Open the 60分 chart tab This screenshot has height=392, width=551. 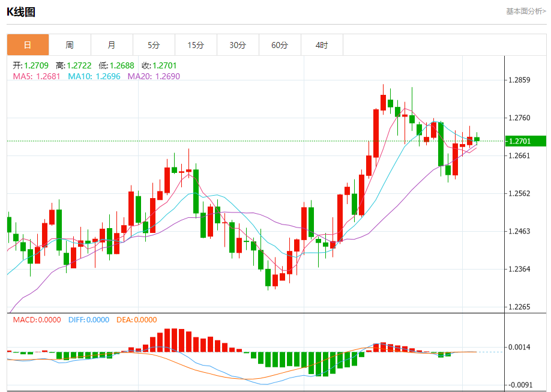280,45
